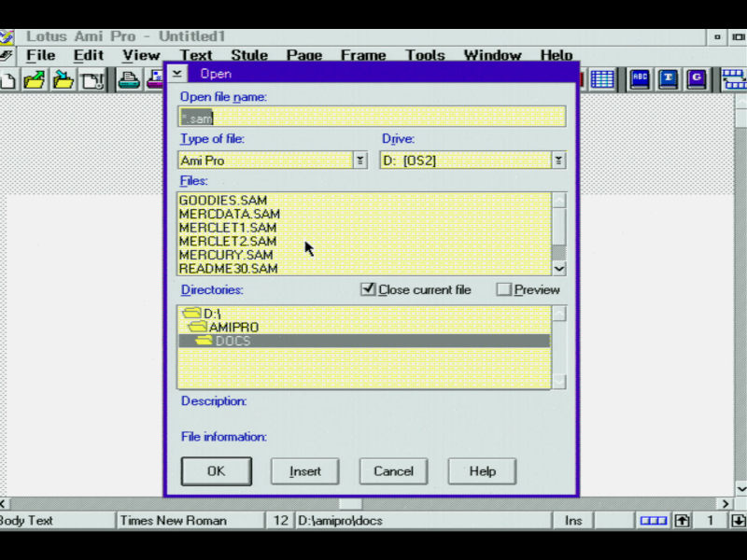The image size is (747, 560).
Task: Open the Style menu
Action: tap(249, 55)
